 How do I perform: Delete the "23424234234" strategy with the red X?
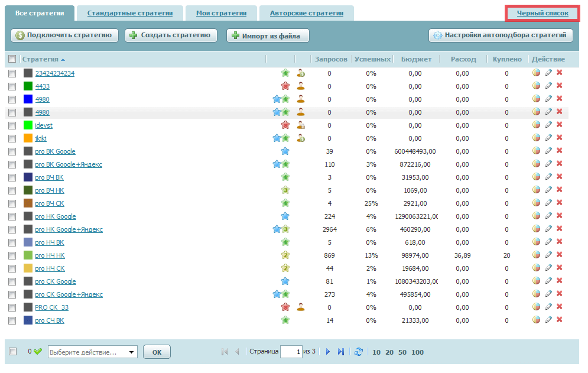(559, 73)
